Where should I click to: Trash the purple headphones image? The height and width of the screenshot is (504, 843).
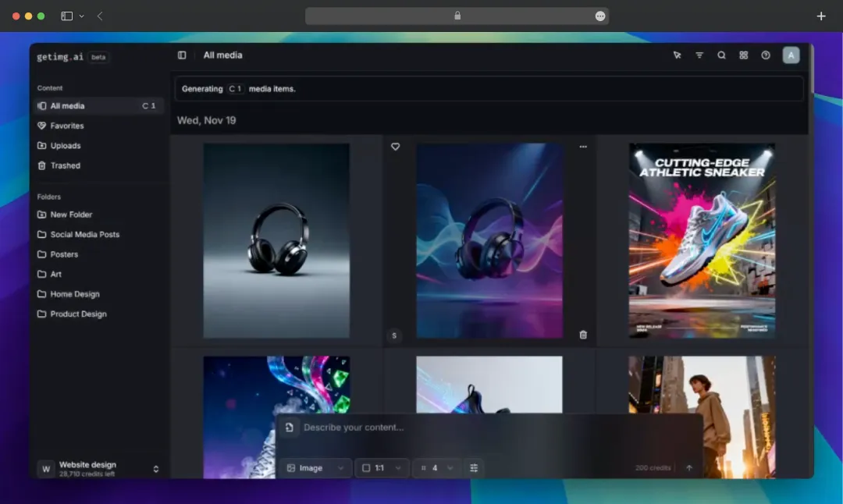583,334
